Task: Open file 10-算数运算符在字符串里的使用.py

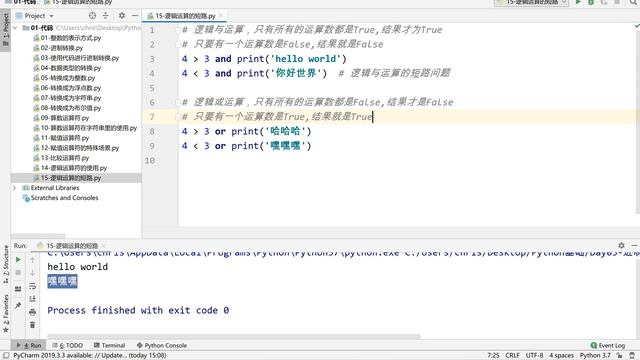Action: pyautogui.click(x=85, y=128)
